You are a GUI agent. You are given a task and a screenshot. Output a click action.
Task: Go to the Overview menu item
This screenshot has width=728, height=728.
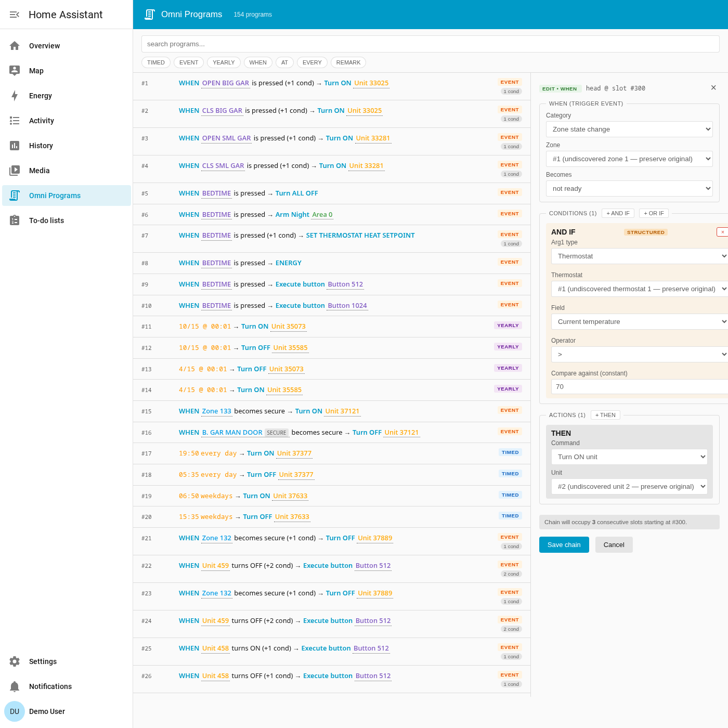67,46
